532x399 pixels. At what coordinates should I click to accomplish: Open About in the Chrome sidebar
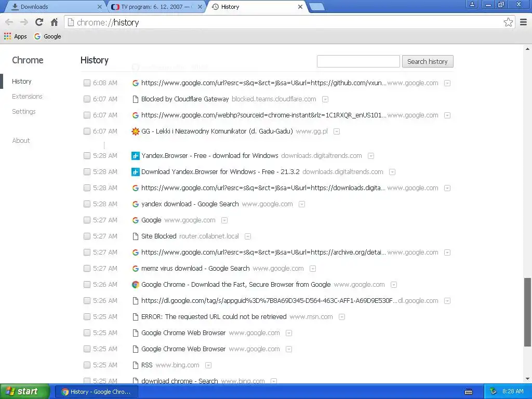click(21, 140)
